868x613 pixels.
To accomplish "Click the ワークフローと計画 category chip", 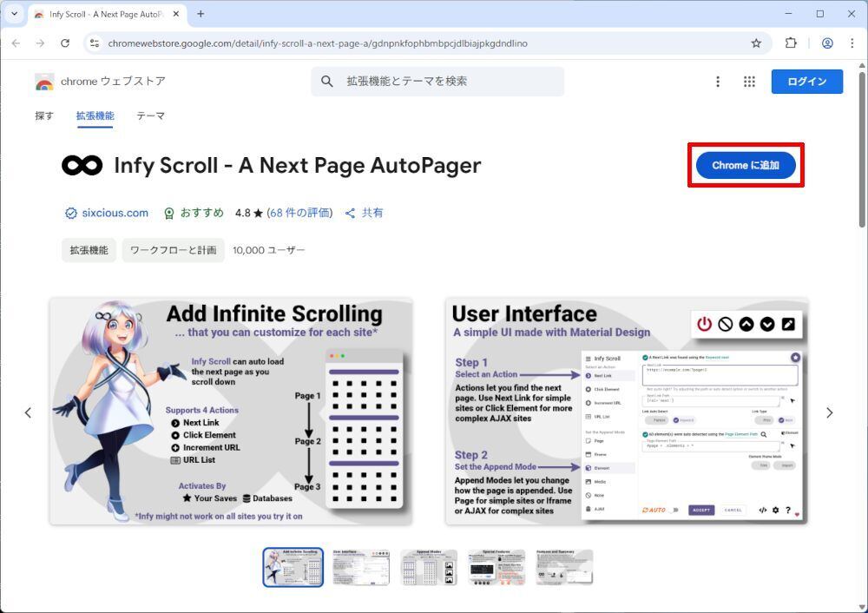I will [174, 250].
